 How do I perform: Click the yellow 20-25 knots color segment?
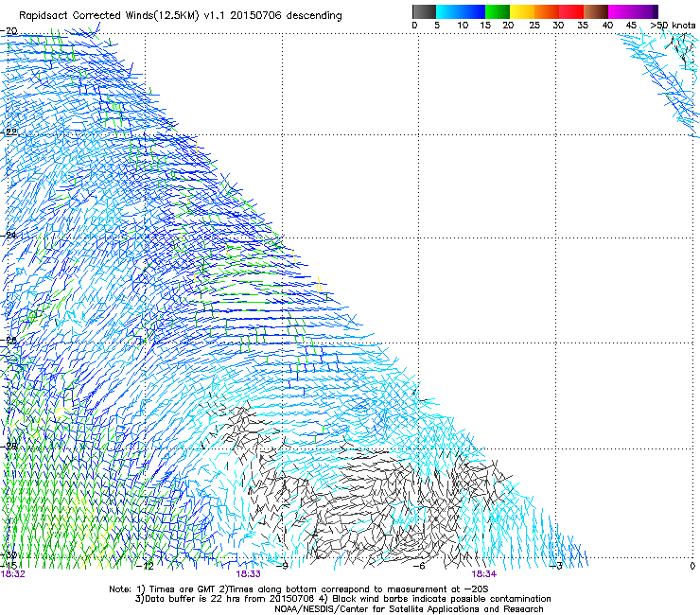(522, 11)
